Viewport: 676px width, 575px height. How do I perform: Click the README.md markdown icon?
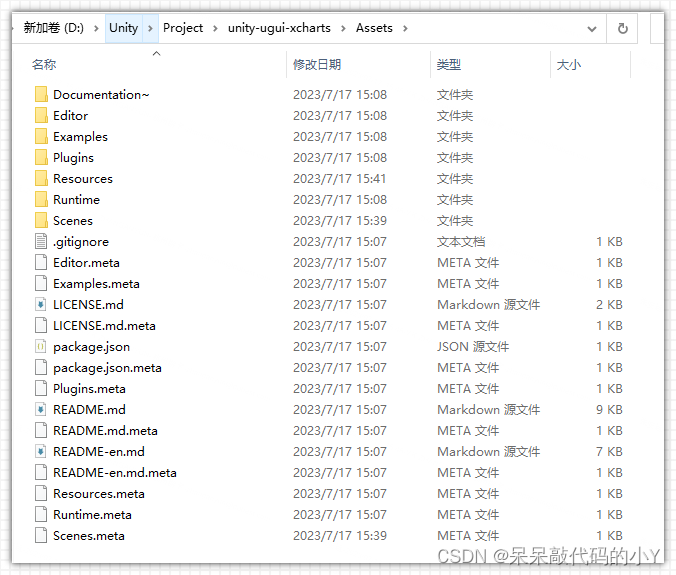(x=41, y=409)
